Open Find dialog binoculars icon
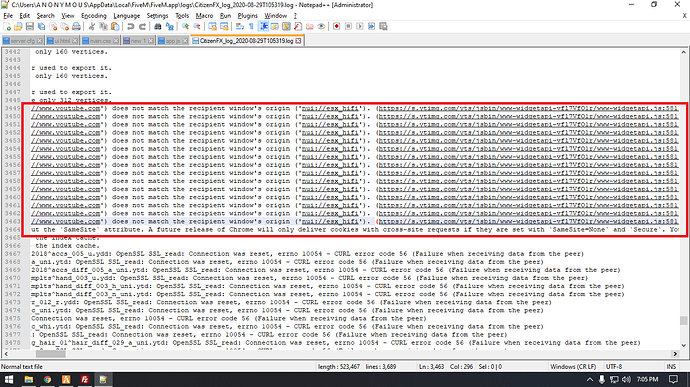 click(158, 26)
